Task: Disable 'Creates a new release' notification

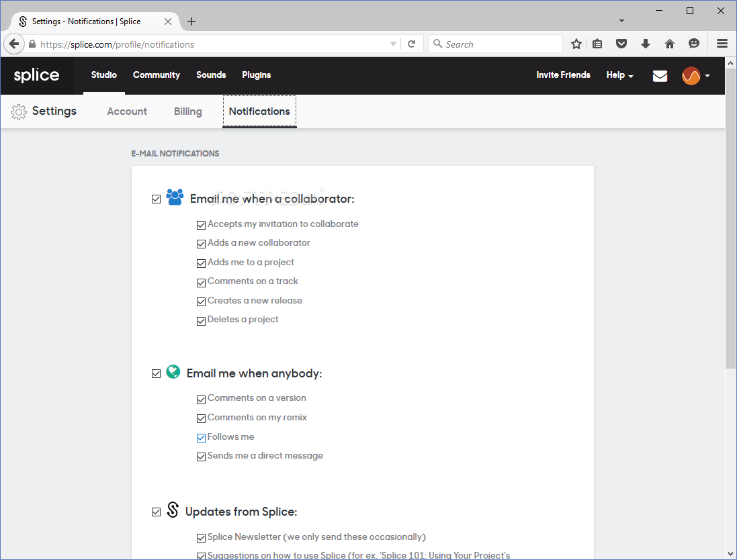Action: tap(201, 301)
